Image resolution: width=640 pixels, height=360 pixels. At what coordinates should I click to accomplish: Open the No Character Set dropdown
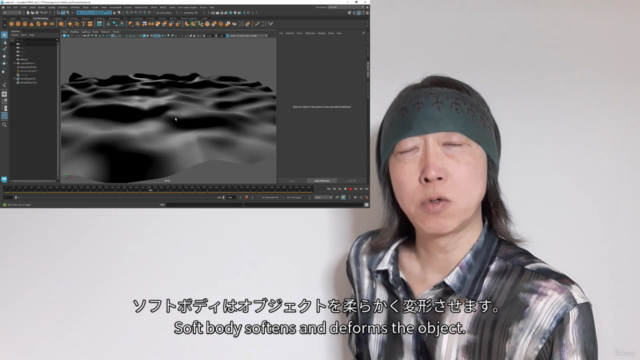[x=270, y=198]
